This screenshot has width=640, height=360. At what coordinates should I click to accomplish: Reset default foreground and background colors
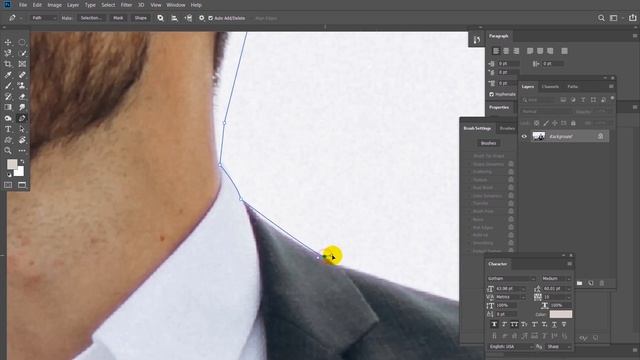9,175
